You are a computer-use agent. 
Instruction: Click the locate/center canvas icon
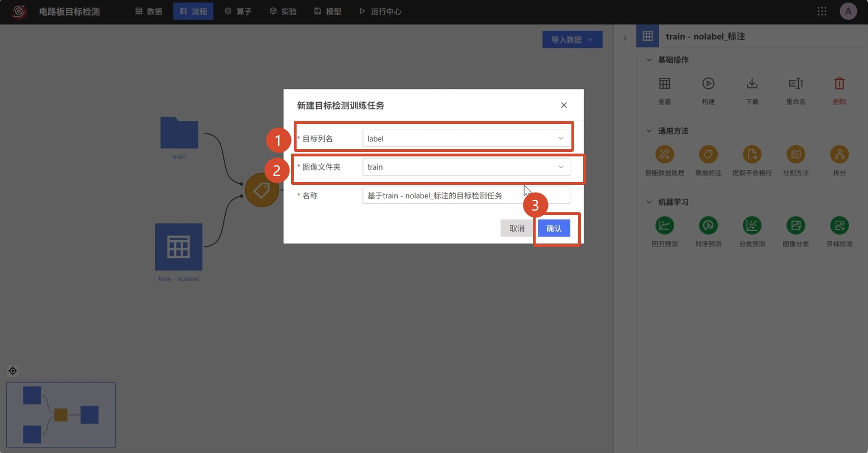point(13,371)
